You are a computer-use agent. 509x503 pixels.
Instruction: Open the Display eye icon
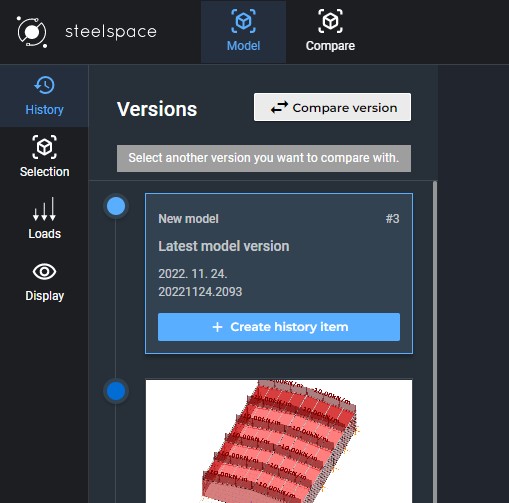[x=44, y=272]
